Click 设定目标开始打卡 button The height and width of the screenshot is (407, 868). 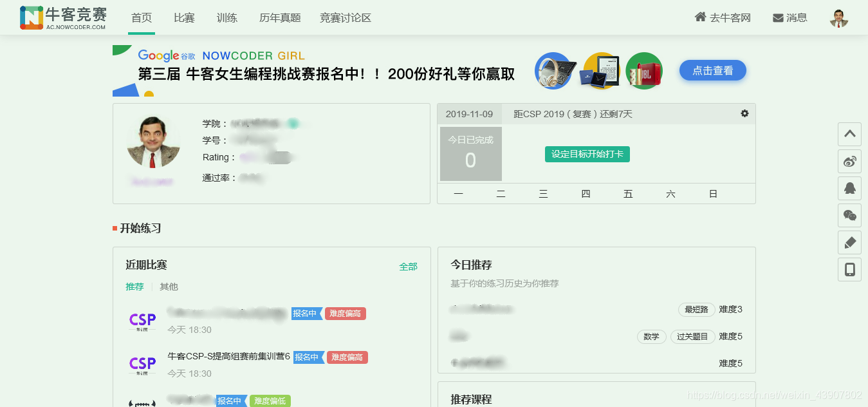click(587, 155)
